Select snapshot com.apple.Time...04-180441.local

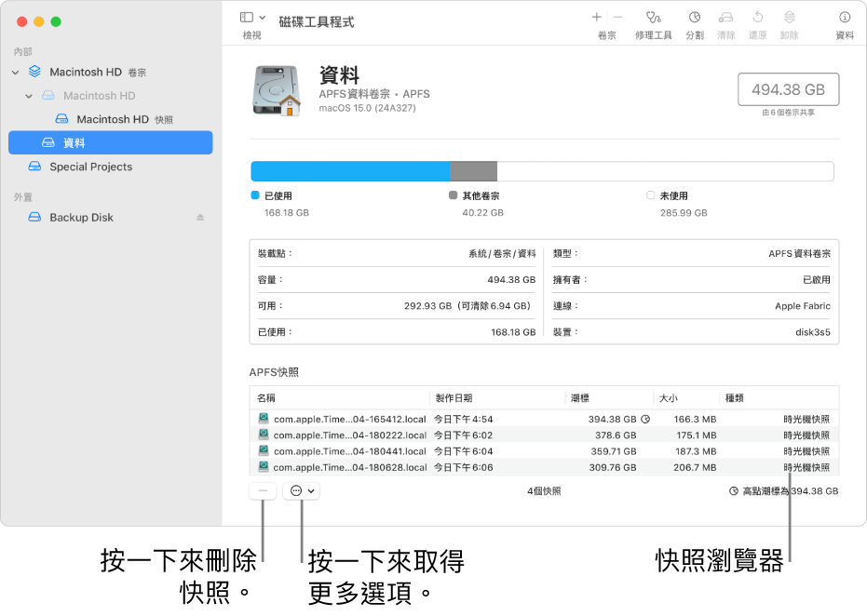[544, 450]
